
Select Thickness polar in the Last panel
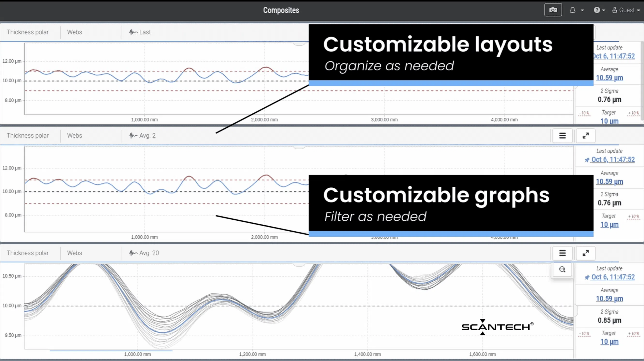(x=28, y=32)
